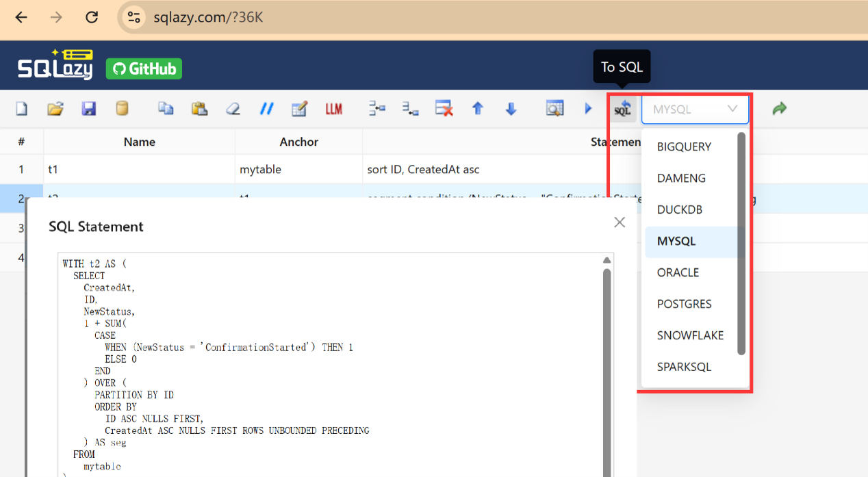The width and height of the screenshot is (868, 477).
Task: Click the # column header
Action: pyautogui.click(x=21, y=142)
